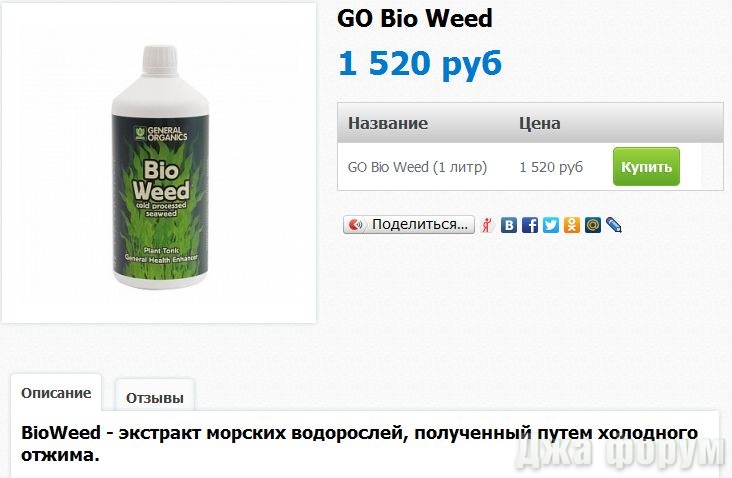Switch to the Отзывы tab
Image resolution: width=732 pixels, height=478 pixels.
point(155,398)
